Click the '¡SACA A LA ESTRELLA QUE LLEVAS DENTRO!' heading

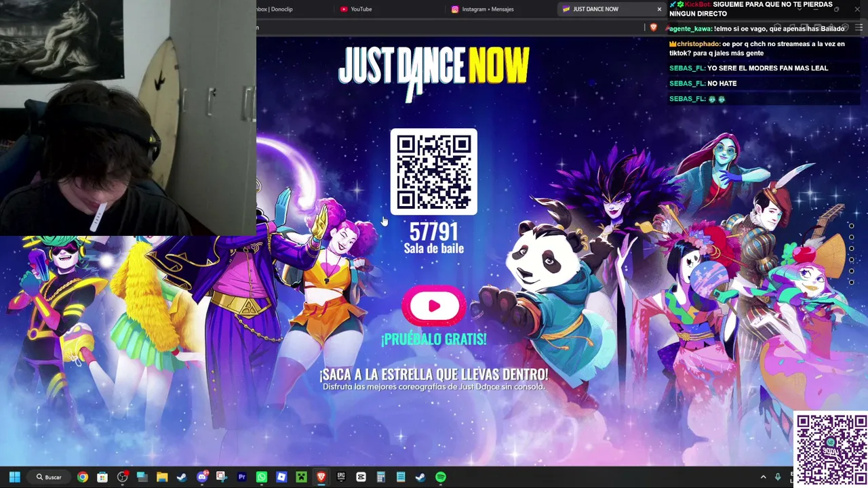pyautogui.click(x=434, y=374)
